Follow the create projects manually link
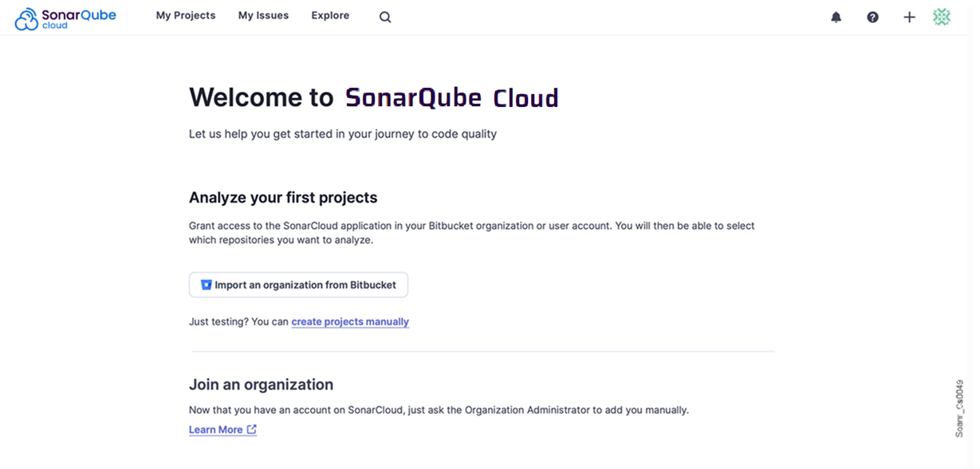 (x=350, y=321)
